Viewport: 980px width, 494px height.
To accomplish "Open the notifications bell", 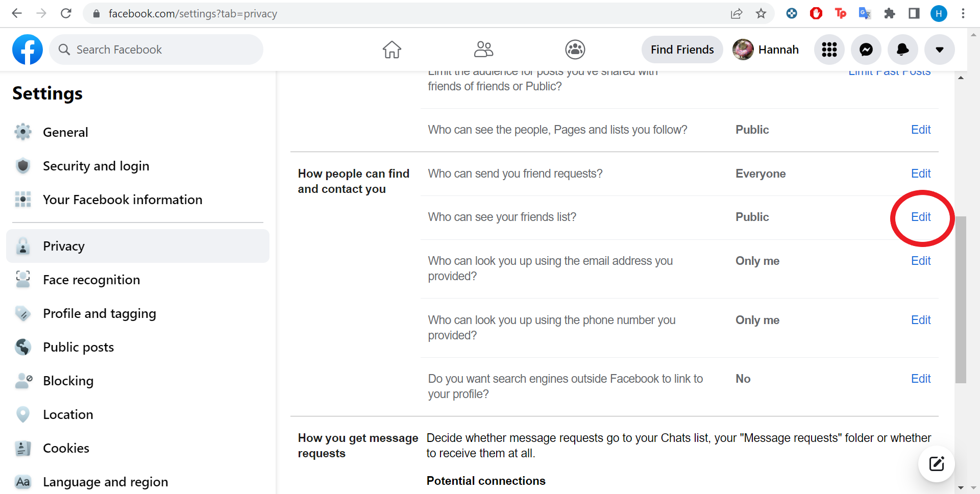I will pyautogui.click(x=903, y=50).
